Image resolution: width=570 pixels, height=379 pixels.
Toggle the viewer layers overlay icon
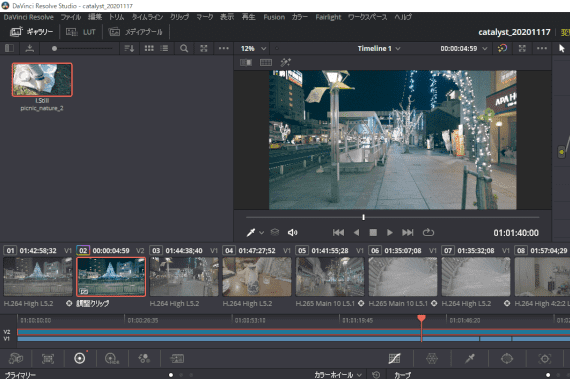pos(275,233)
